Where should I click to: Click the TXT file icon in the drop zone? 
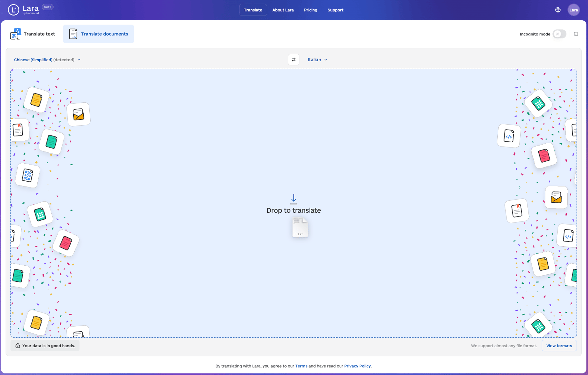tap(300, 227)
